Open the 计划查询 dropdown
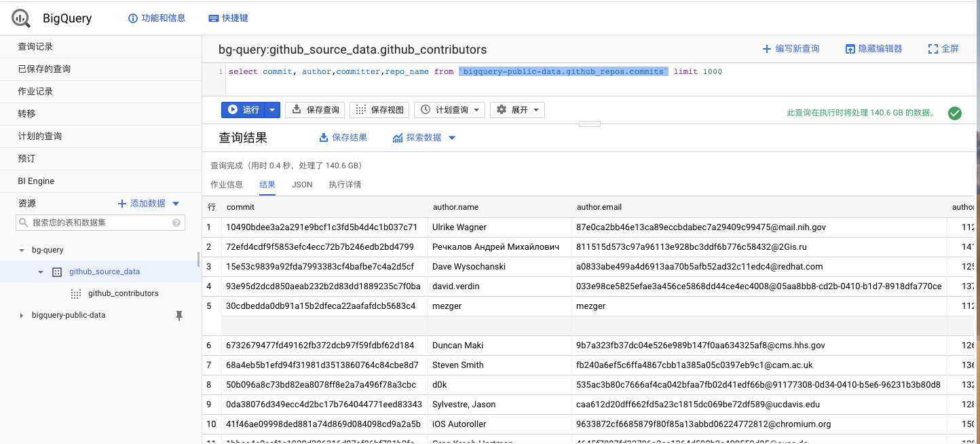980x444 pixels. [x=449, y=109]
